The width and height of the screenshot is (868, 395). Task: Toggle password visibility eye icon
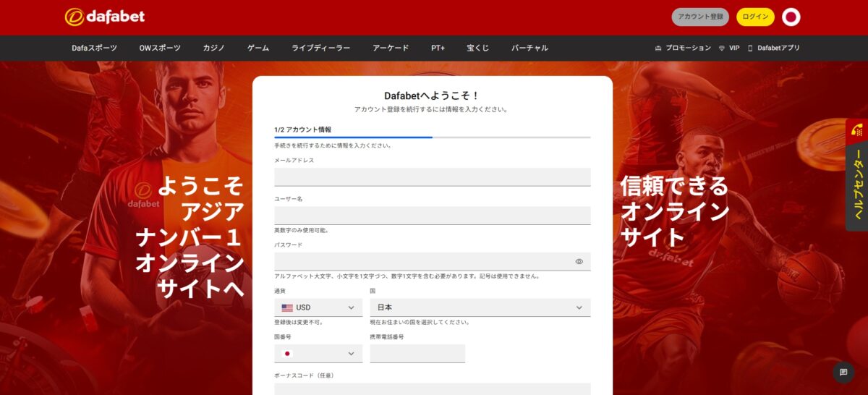pos(579,261)
